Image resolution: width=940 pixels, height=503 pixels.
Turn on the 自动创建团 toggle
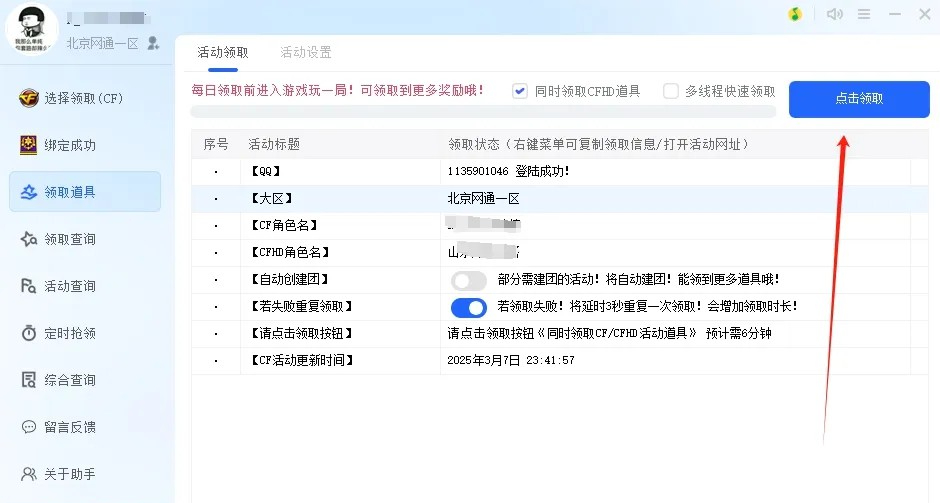pyautogui.click(x=469, y=280)
